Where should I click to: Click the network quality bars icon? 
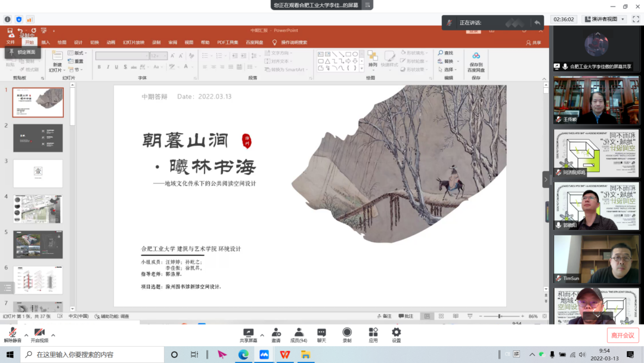click(x=30, y=19)
